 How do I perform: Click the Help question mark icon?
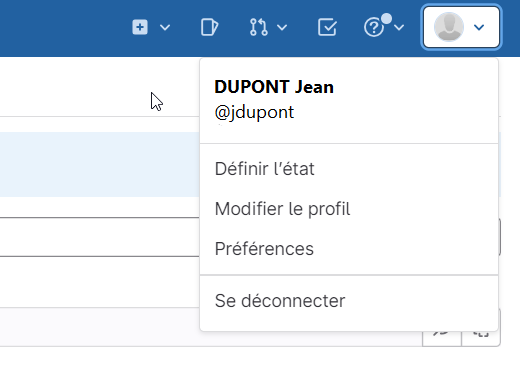[374, 28]
